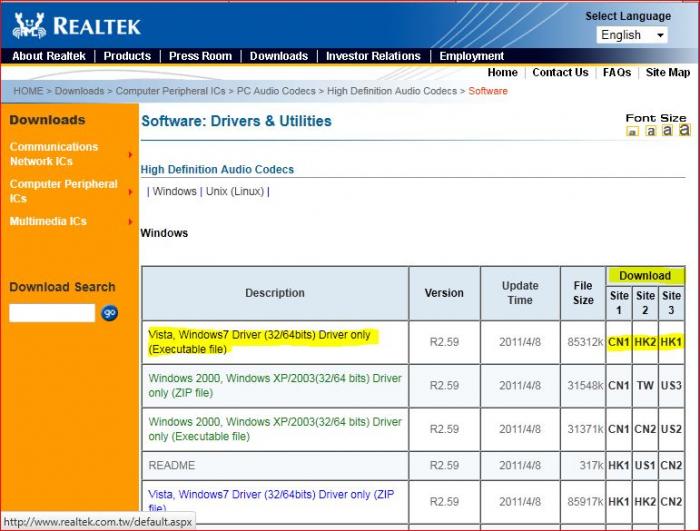Screen dimensions: 700x531
Task: Download Vista Windows7 executable from CN1
Action: 619,342
